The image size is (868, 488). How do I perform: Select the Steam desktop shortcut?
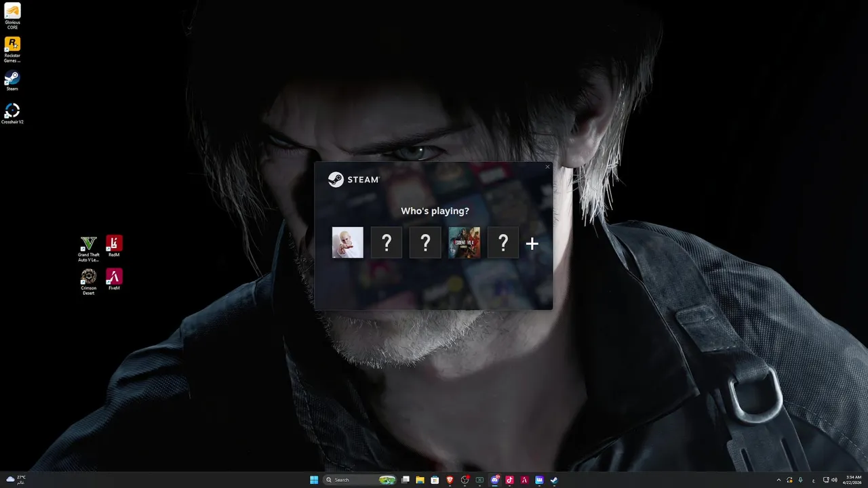(x=12, y=80)
